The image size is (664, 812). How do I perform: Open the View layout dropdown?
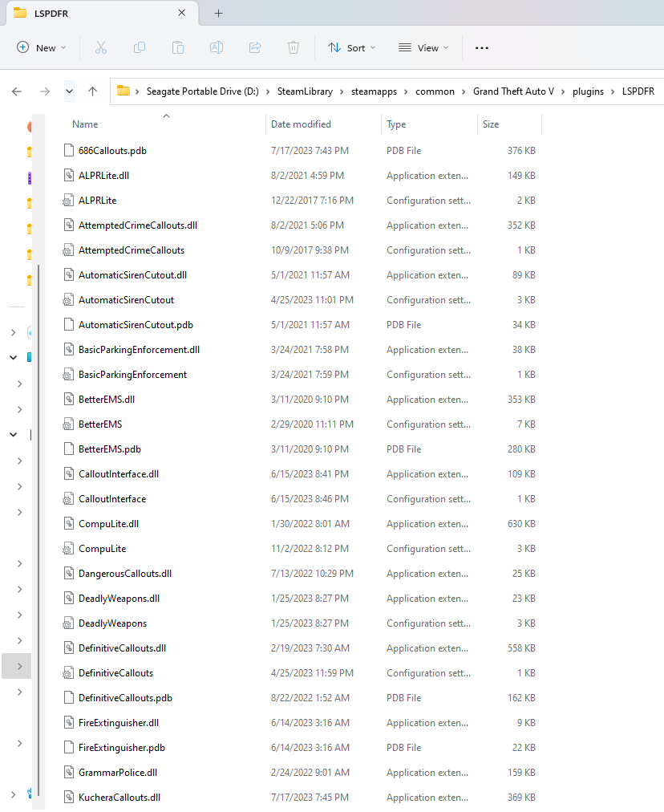(423, 47)
